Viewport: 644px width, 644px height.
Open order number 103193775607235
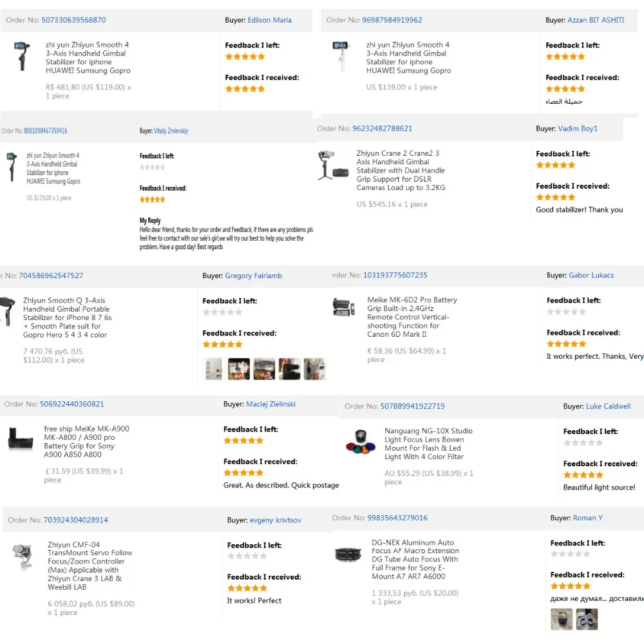(395, 275)
